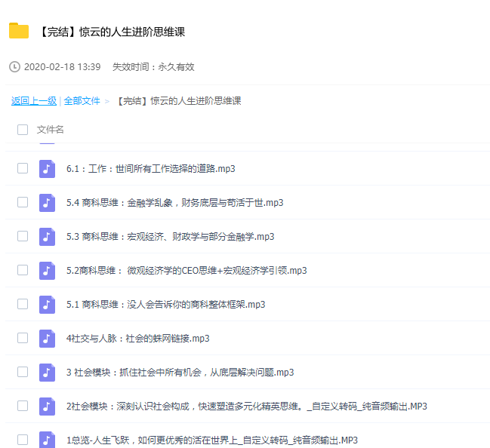The width and height of the screenshot is (490, 448).
Task: Open 5.2商科思维：微观经济学的CEO思维 file
Action: pos(186,271)
